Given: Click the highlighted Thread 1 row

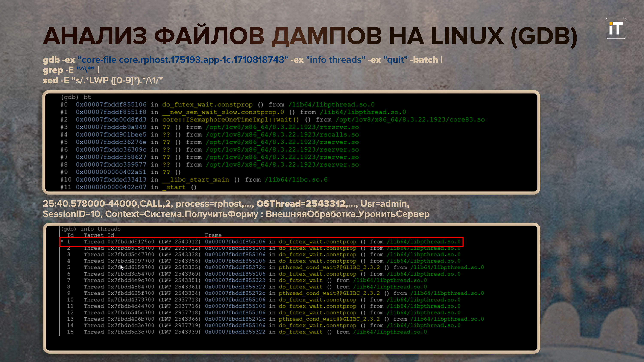Looking at the screenshot, I should [261, 241].
